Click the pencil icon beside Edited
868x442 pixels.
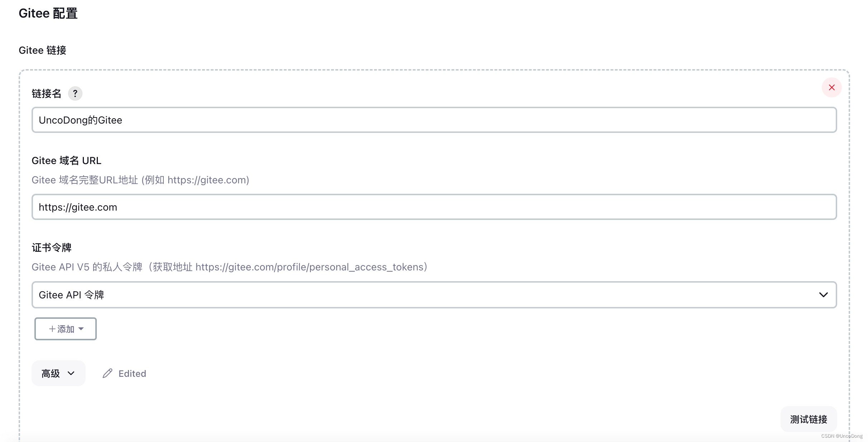[108, 374]
